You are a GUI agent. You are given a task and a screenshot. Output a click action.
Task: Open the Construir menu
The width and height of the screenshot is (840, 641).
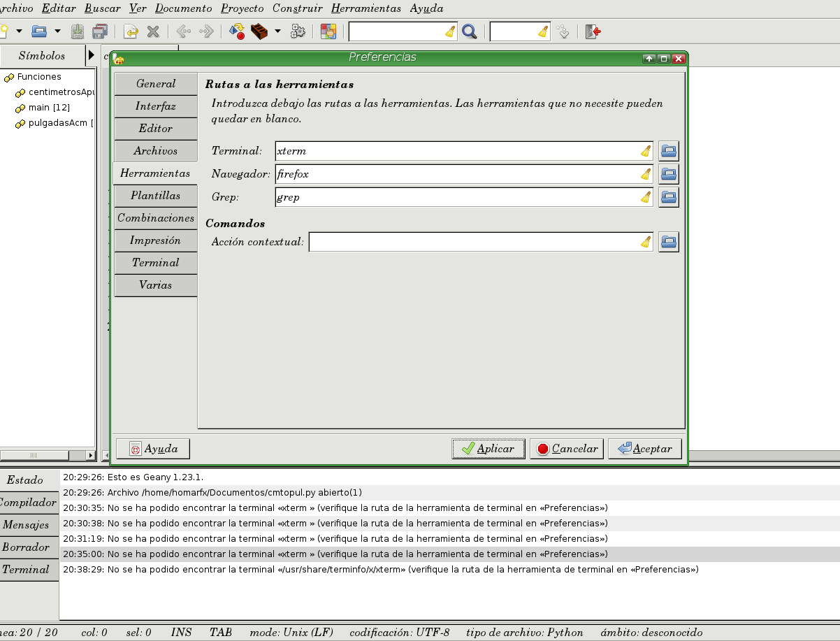pos(298,8)
